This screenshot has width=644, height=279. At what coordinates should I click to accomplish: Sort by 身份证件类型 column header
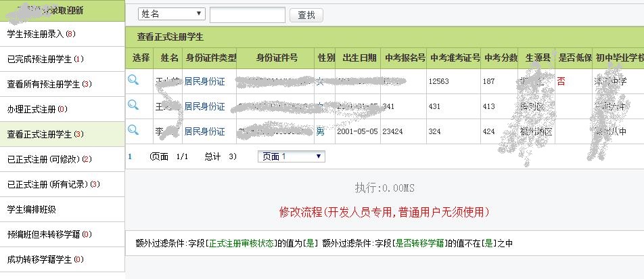point(210,58)
